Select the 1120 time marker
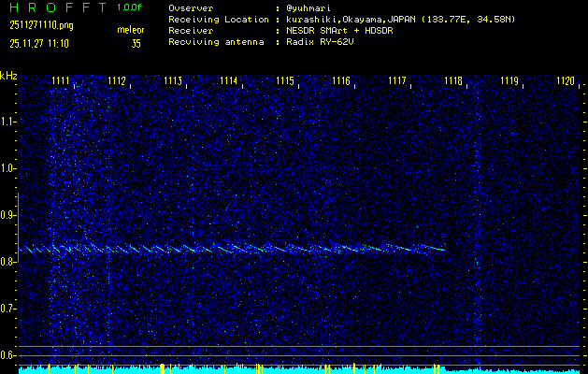588x374 pixels. click(566, 81)
